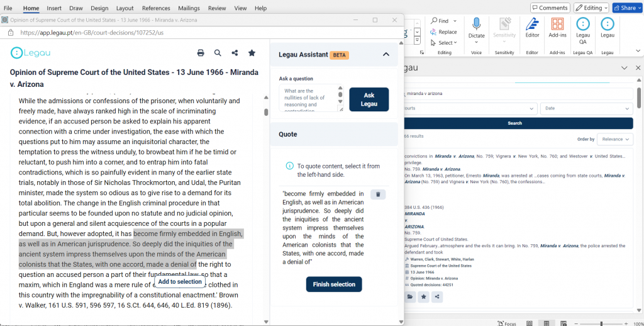The width and height of the screenshot is (644, 326).
Task: Open the Help tab
Action: tap(260, 8)
